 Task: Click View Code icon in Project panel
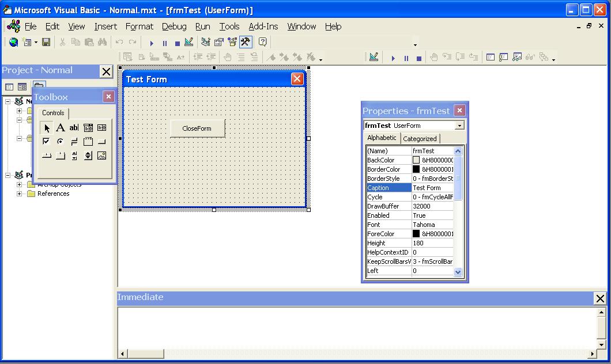tap(9, 87)
